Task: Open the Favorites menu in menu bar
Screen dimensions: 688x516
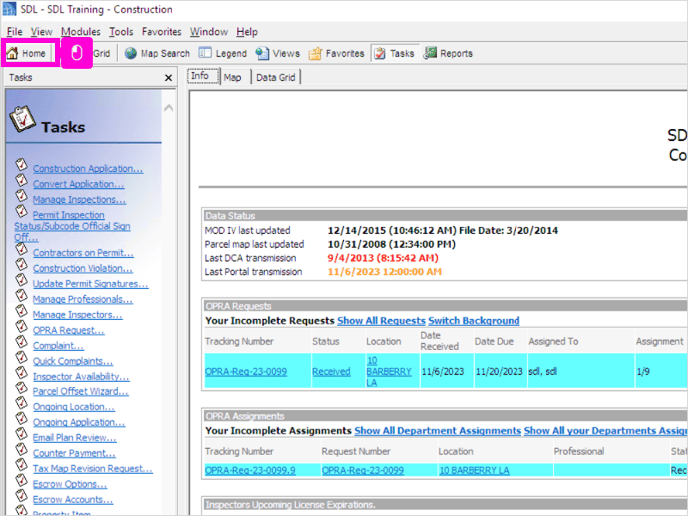Action: click(161, 32)
